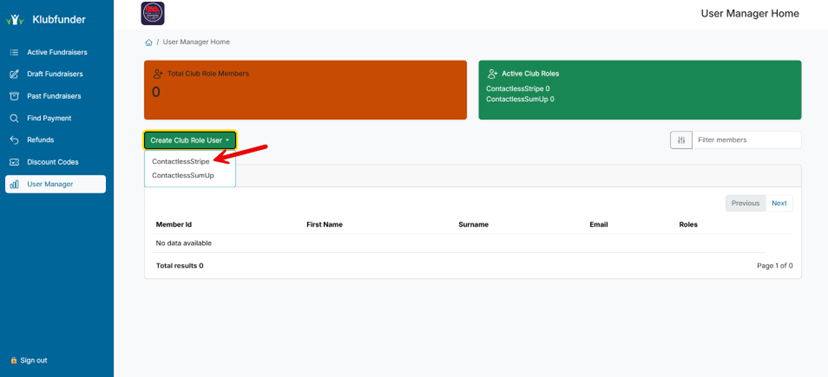Screen dimensions: 828x377
Task: Click the Sign out lock icon
Action: click(x=14, y=361)
